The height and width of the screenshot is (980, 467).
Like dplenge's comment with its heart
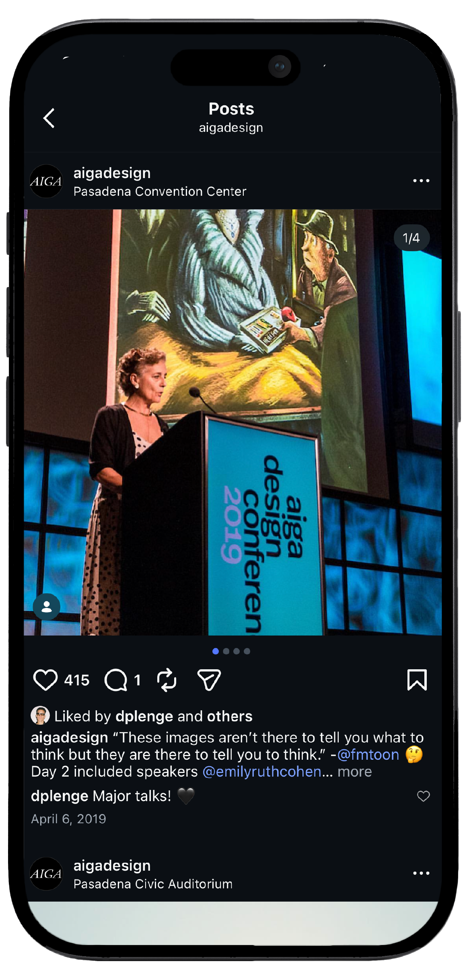[423, 796]
